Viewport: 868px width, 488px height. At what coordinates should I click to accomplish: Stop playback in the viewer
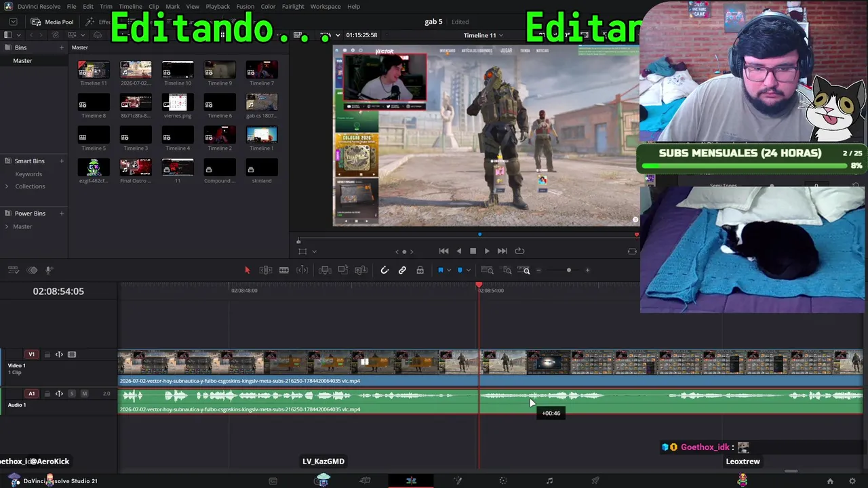click(x=473, y=251)
